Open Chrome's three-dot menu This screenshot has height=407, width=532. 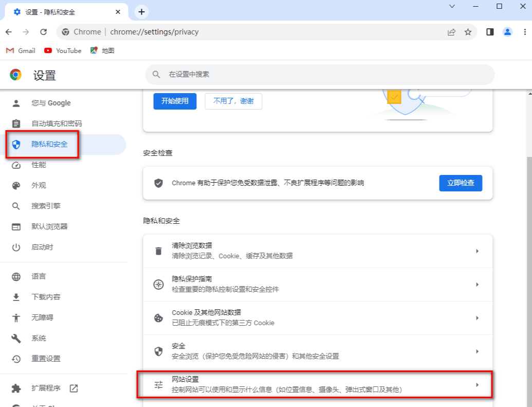(525, 31)
